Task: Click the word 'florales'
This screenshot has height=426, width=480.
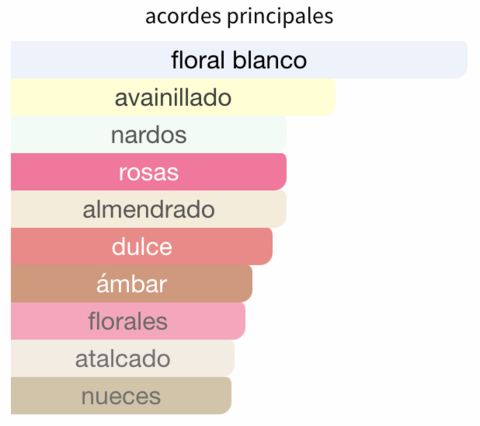Action: click(128, 321)
